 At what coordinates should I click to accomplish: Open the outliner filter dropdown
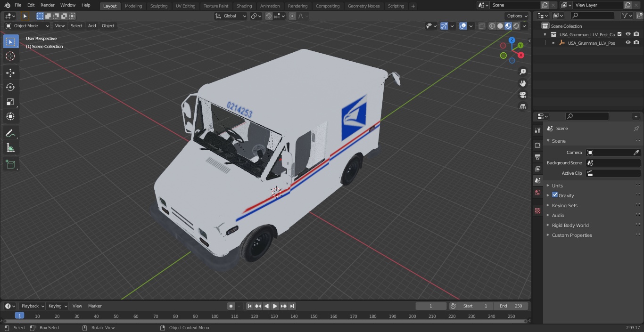point(627,16)
